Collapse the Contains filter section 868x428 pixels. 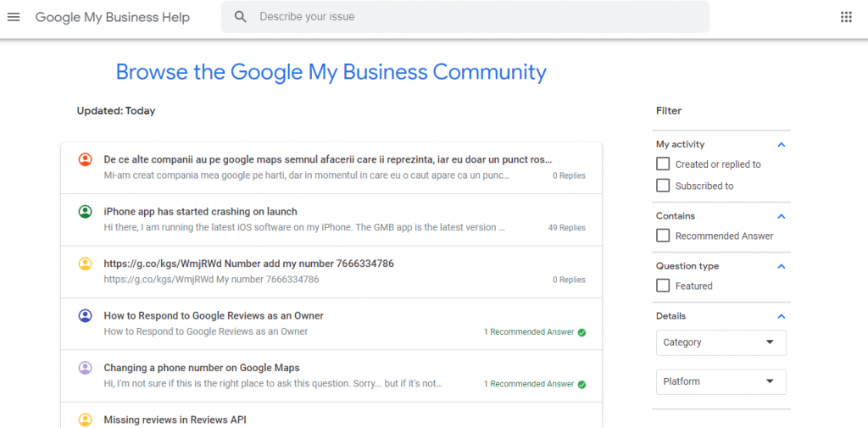[781, 216]
